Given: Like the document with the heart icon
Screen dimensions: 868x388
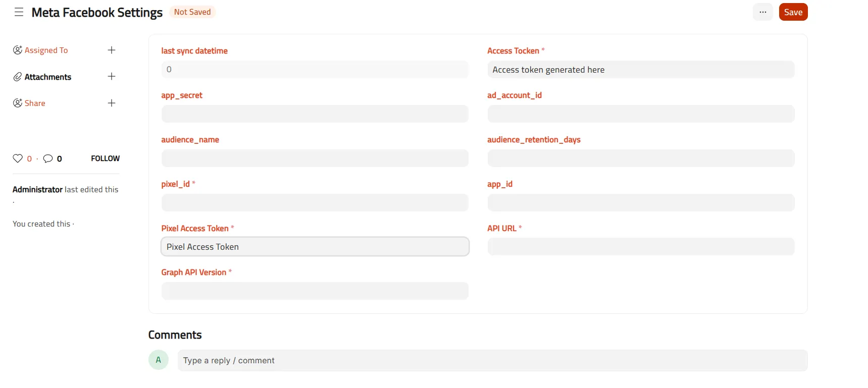Looking at the screenshot, I should tap(18, 158).
